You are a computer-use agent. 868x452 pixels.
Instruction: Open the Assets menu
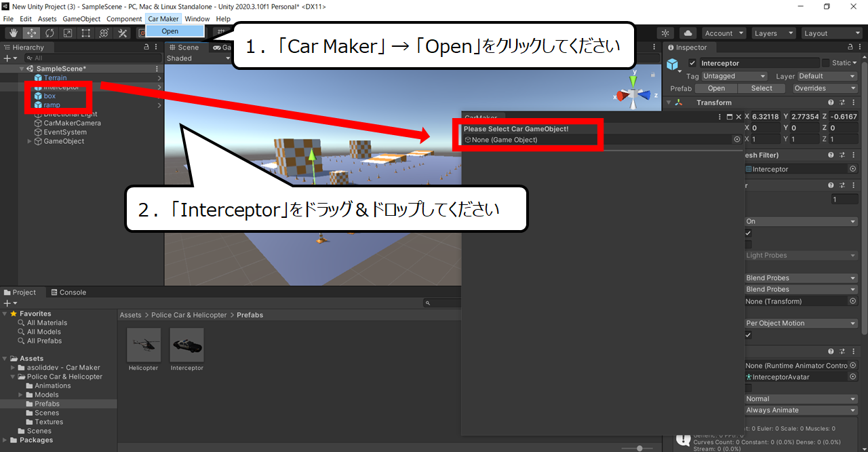click(x=47, y=19)
